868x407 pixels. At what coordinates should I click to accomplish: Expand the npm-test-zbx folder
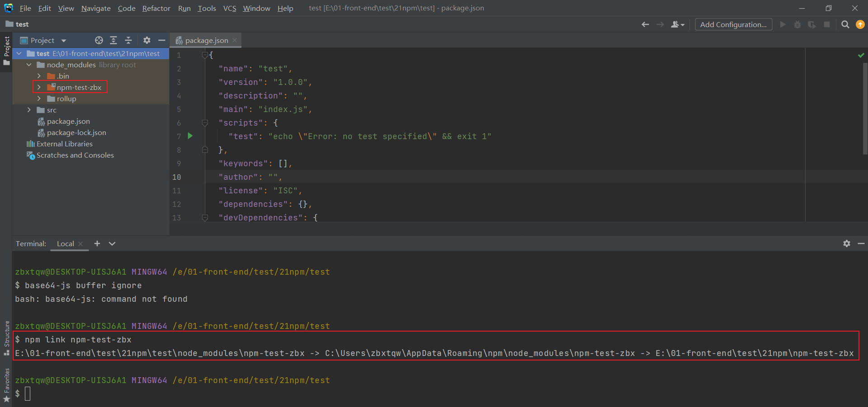[x=39, y=87]
